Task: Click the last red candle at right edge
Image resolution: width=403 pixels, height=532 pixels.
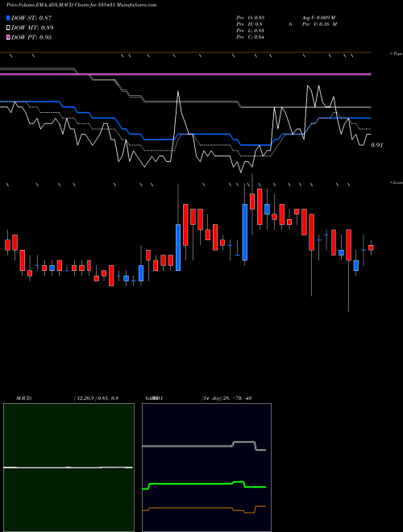Action: click(x=371, y=247)
